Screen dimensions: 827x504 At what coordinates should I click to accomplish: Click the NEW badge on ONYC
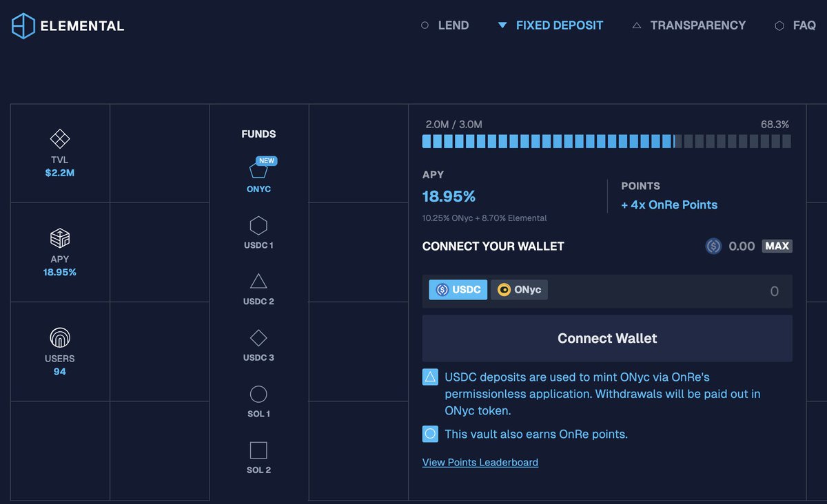pyautogui.click(x=267, y=160)
